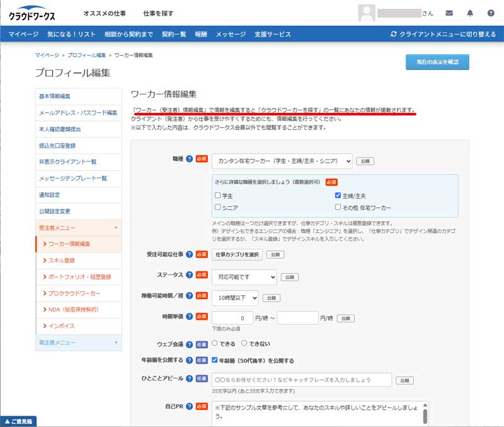Click the 仕事カテゴリを選択 button
The height and width of the screenshot is (427, 504).
coord(237,255)
